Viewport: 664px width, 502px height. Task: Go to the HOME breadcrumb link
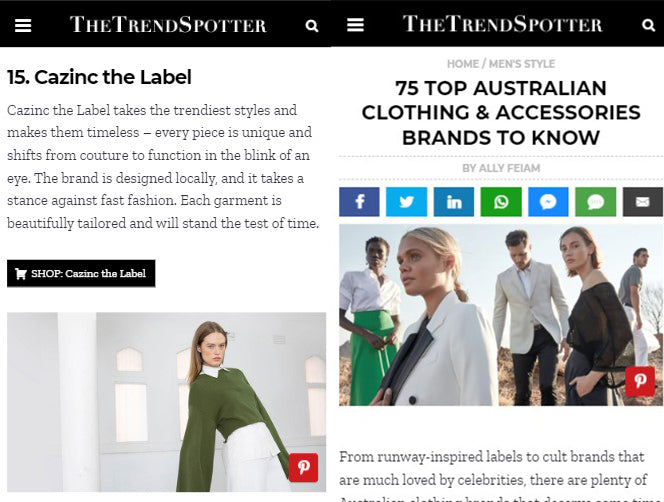[x=463, y=64]
